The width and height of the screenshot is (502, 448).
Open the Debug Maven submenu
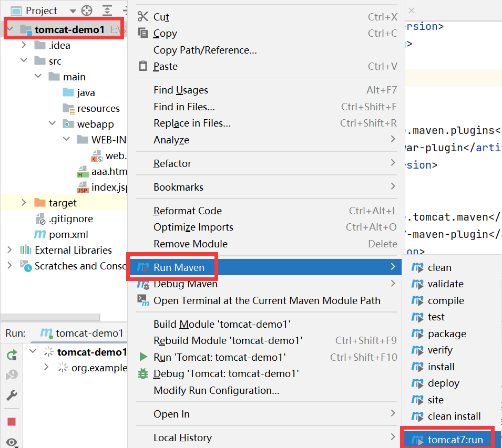tap(267, 284)
